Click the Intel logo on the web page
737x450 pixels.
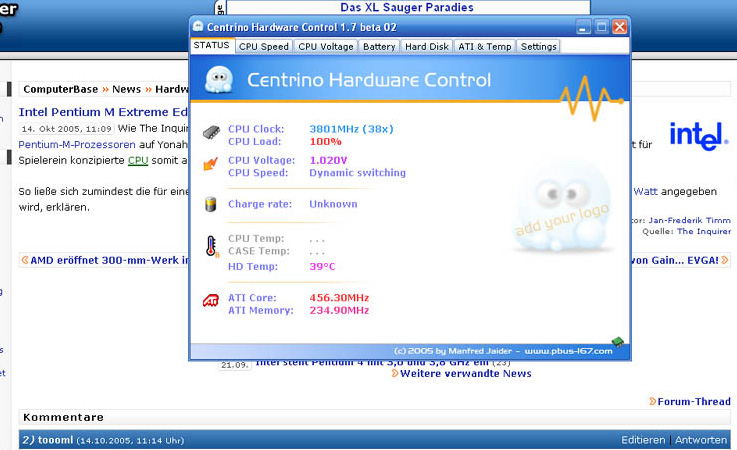pos(698,136)
